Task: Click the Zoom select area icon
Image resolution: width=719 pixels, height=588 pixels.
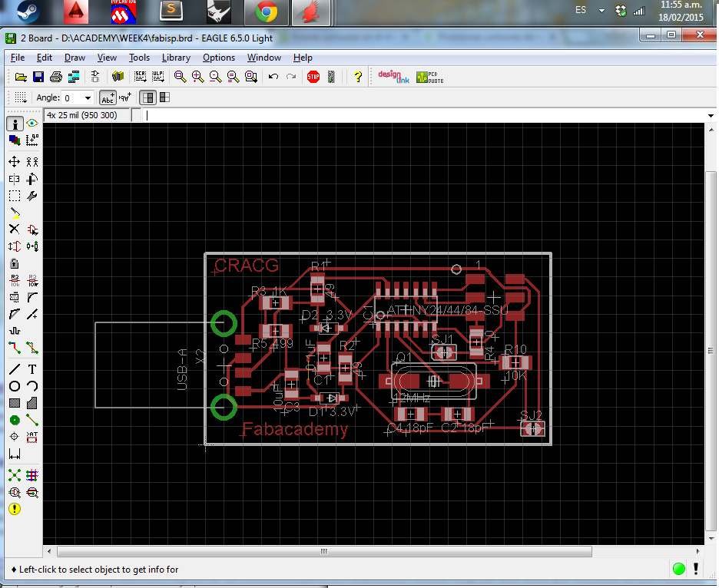Action: 251,77
